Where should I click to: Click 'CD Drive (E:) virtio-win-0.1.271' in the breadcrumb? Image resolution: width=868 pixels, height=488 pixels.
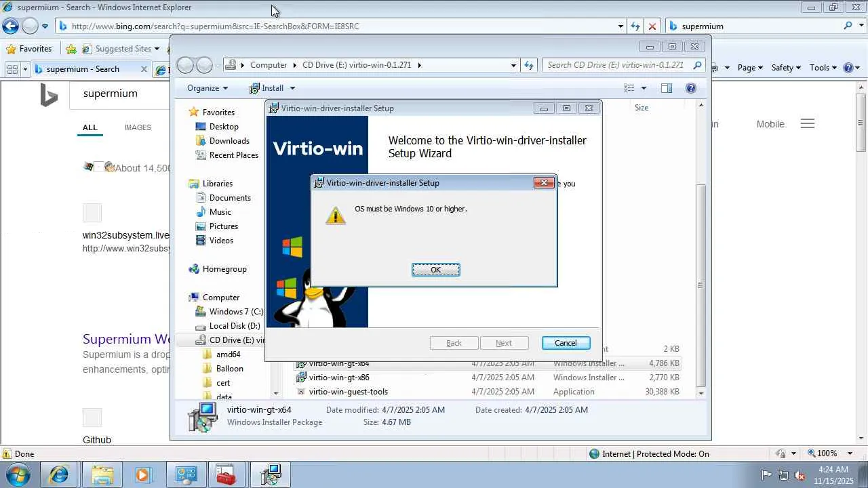(x=357, y=65)
